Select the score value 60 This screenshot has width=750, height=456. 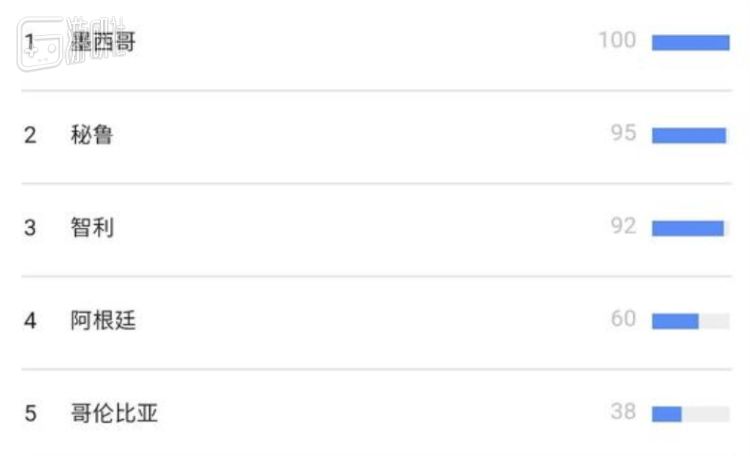(x=623, y=320)
